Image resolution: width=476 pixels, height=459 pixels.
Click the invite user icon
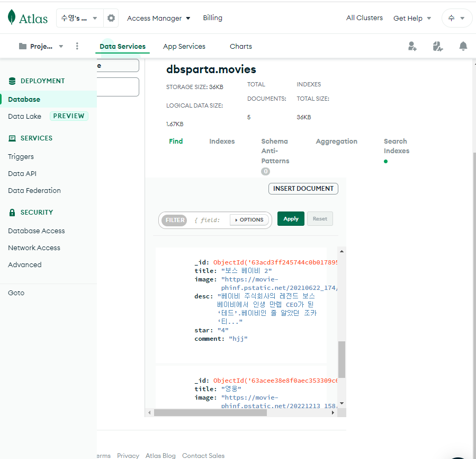pyautogui.click(x=412, y=46)
